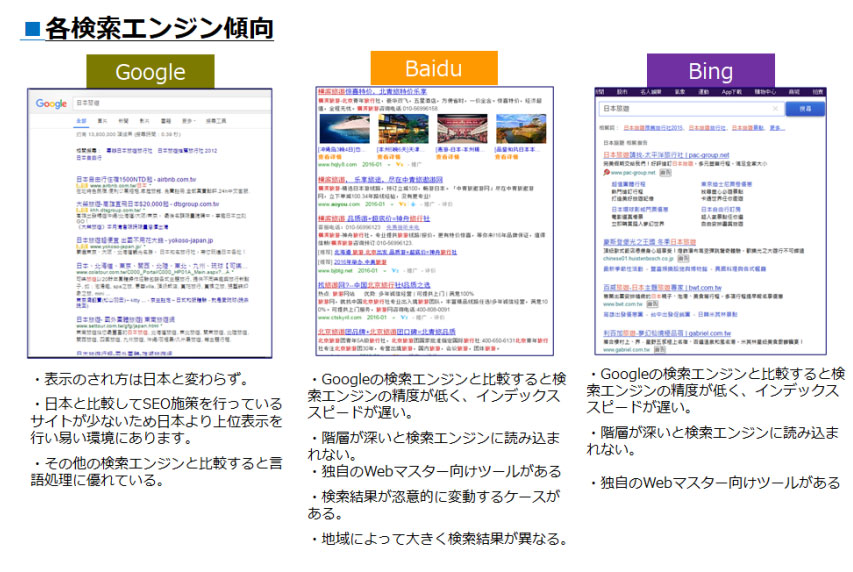853x572 pixels.
Task: Click the Google logo in the Google screenshot
Action: point(51,103)
